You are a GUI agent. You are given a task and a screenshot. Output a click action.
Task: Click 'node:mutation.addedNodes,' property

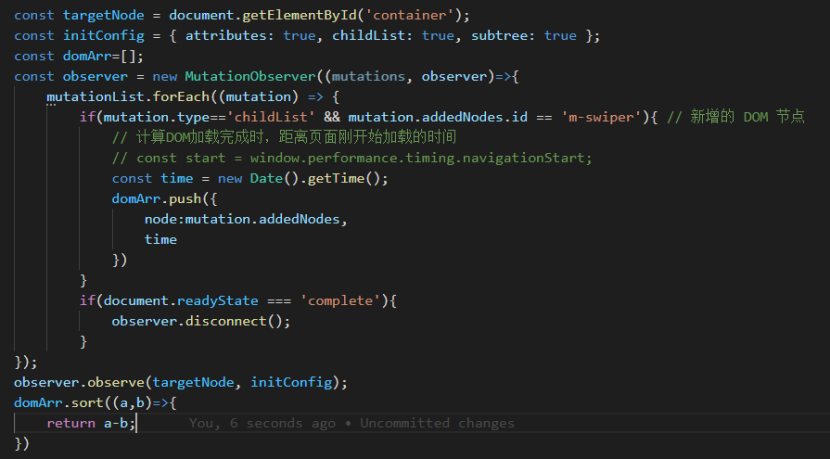click(x=246, y=219)
